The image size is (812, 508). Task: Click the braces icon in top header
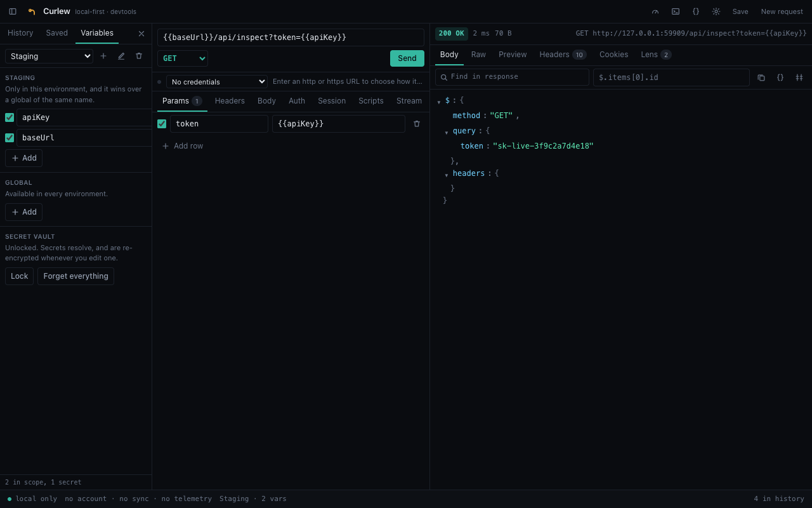tap(696, 11)
